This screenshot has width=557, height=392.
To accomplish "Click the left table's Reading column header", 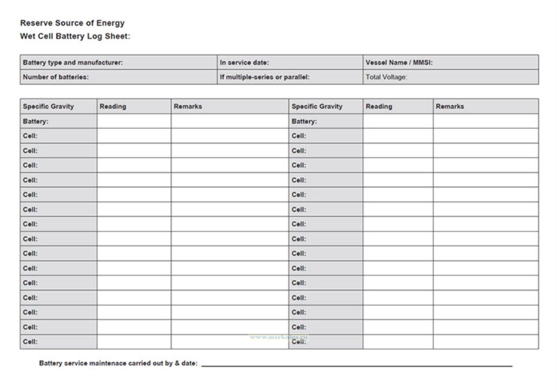I will coord(113,106).
